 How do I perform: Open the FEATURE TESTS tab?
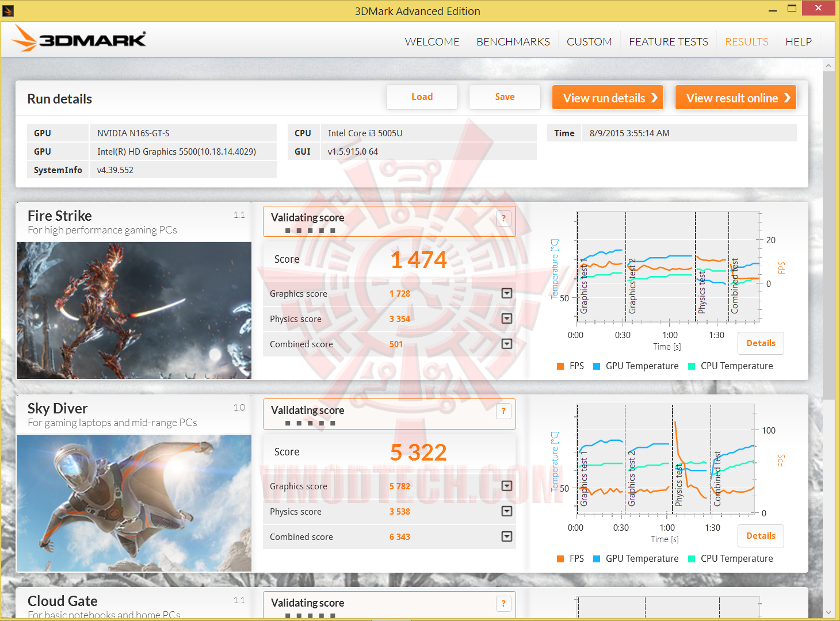[669, 42]
